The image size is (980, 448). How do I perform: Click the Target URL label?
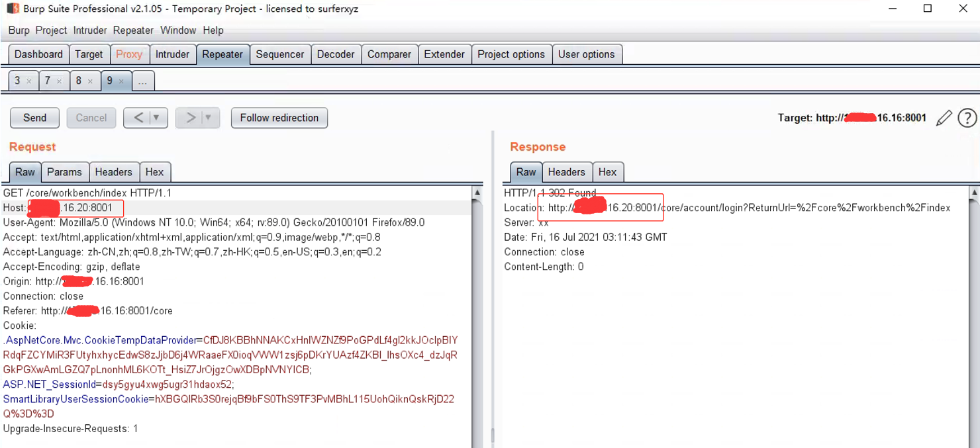852,118
